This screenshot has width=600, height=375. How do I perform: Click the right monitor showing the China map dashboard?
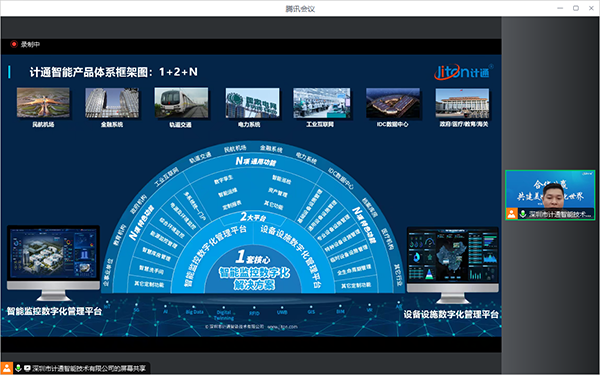(x=453, y=265)
